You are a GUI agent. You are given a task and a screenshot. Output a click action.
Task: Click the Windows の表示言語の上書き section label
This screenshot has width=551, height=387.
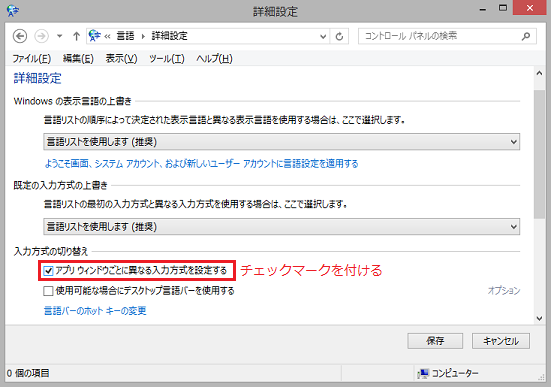pyautogui.click(x=72, y=101)
